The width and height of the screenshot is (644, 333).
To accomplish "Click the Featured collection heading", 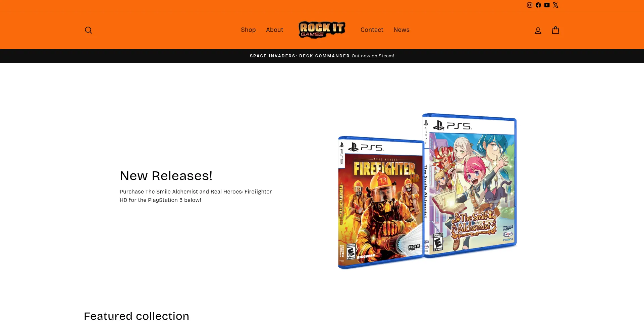I will click(137, 316).
